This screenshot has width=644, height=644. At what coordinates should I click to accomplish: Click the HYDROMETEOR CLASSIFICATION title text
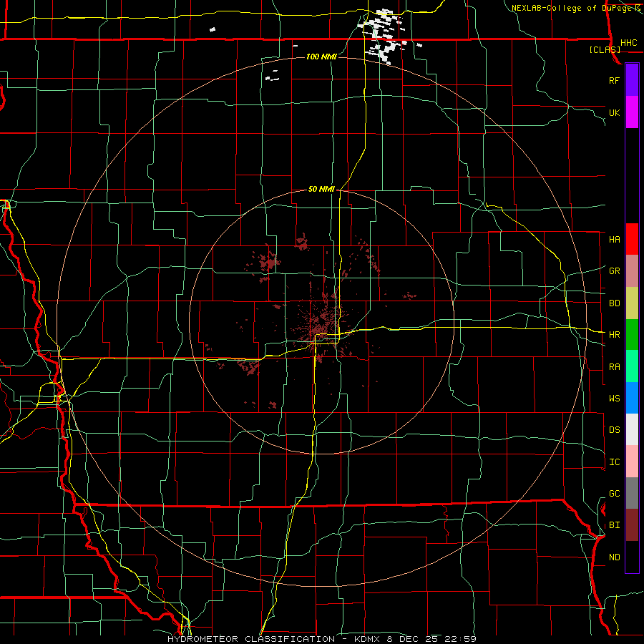[x=251, y=639]
